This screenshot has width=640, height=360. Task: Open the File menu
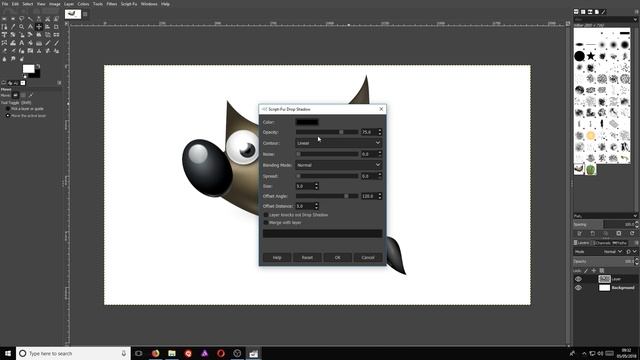pyautogui.click(x=5, y=4)
